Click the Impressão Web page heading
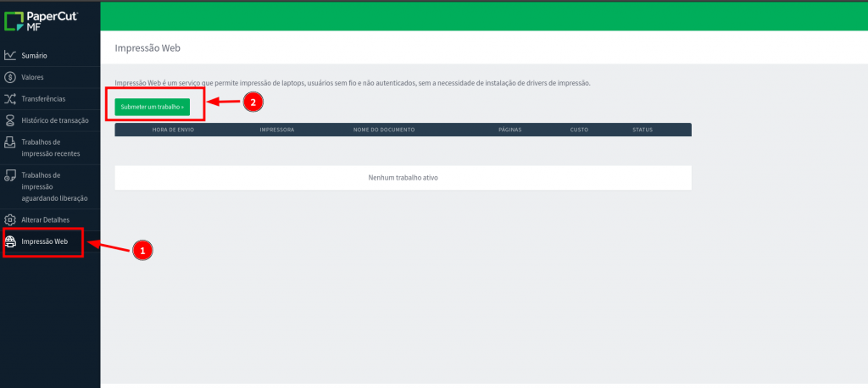This screenshot has height=388, width=868. click(147, 48)
